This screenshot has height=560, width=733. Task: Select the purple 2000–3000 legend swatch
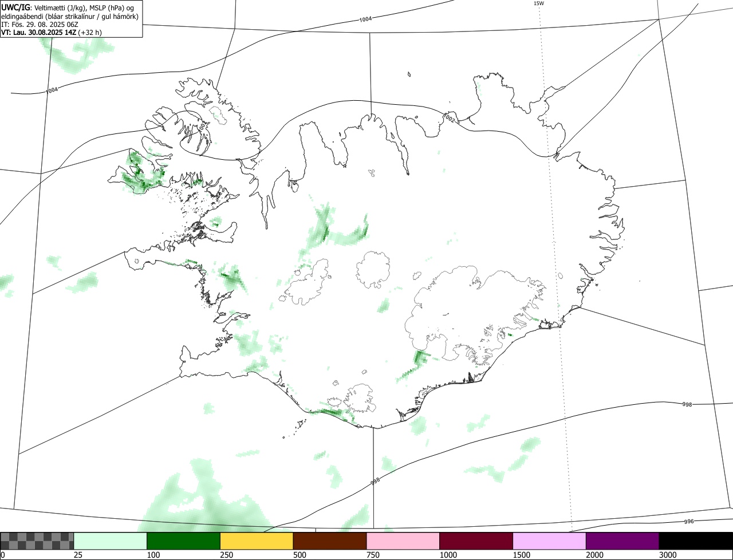622,541
